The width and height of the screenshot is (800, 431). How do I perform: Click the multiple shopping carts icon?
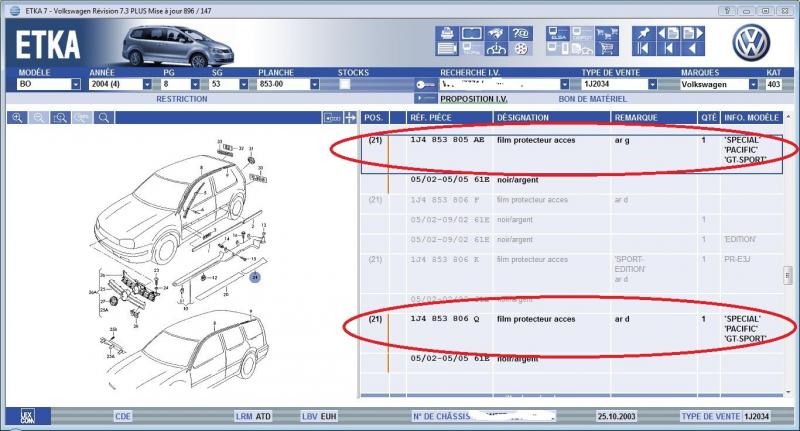click(x=607, y=34)
